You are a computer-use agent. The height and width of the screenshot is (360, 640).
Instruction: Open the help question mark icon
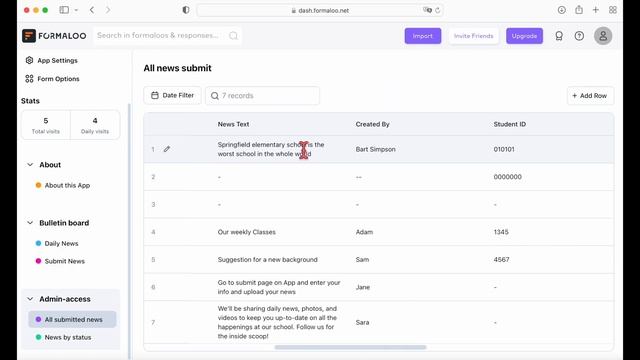pyautogui.click(x=579, y=36)
